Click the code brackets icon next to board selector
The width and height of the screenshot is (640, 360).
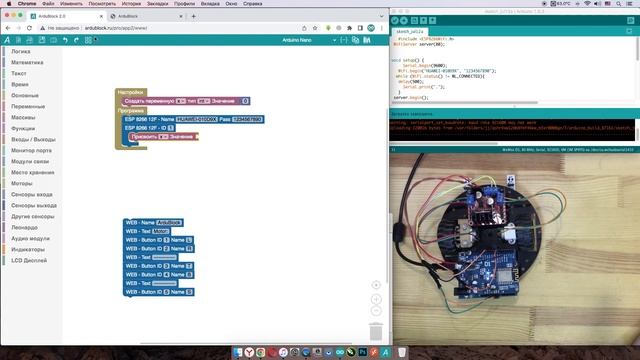[344, 40]
